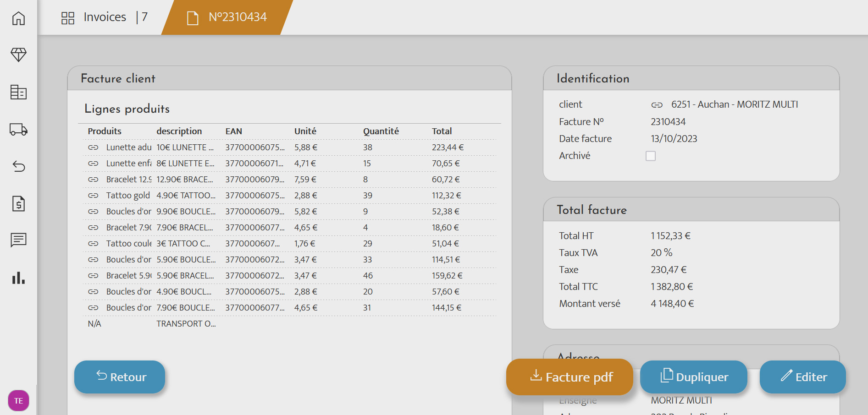Screen dimensions: 868x415
Task: Click the TE user avatar
Action: coord(18,401)
